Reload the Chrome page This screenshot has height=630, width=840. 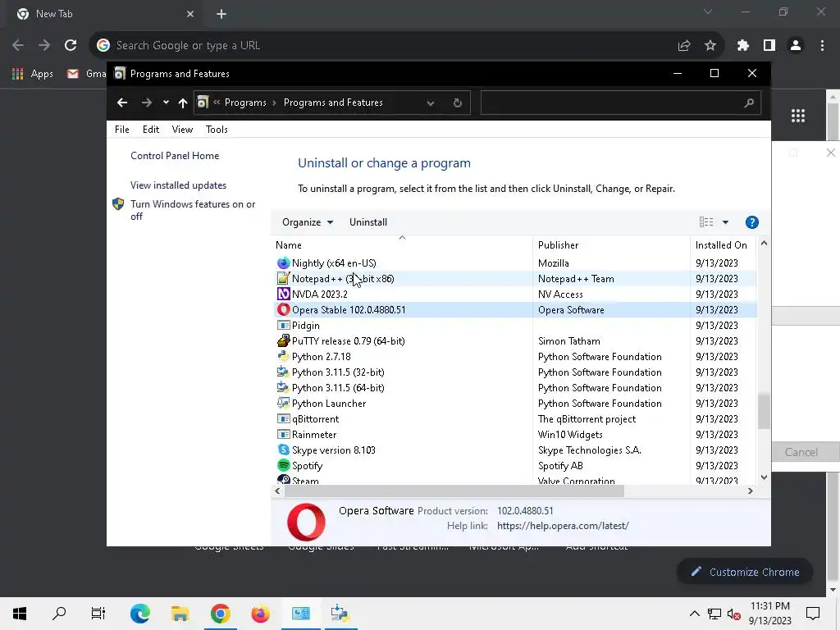click(x=71, y=46)
